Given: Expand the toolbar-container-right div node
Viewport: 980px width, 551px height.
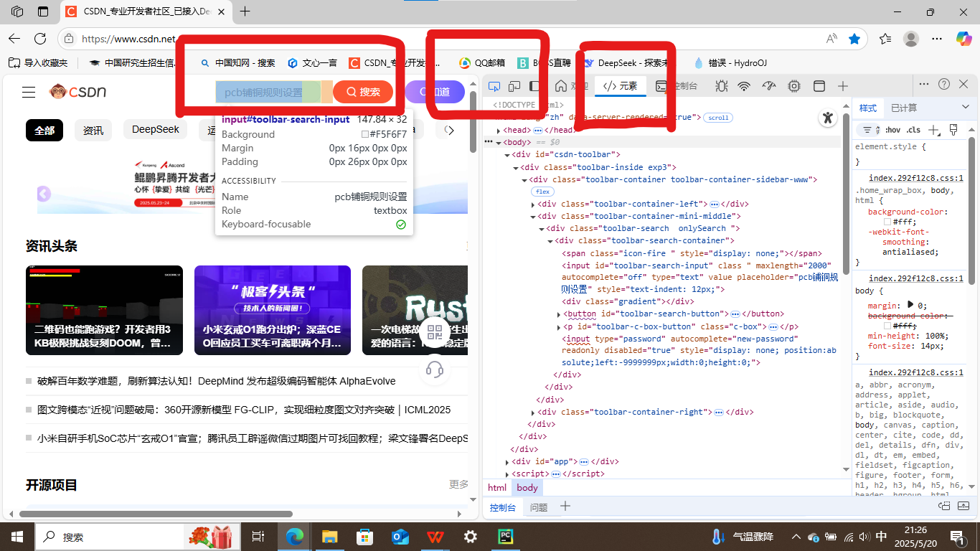Looking at the screenshot, I should tap(532, 412).
